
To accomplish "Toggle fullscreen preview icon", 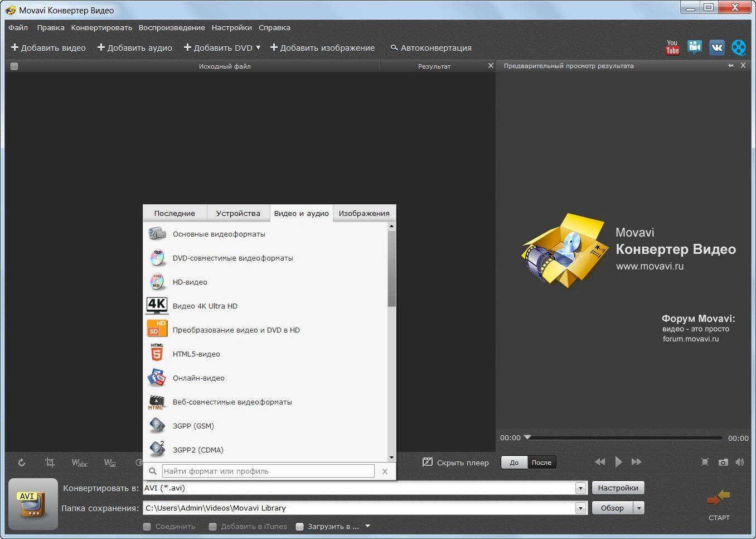I will [x=705, y=462].
